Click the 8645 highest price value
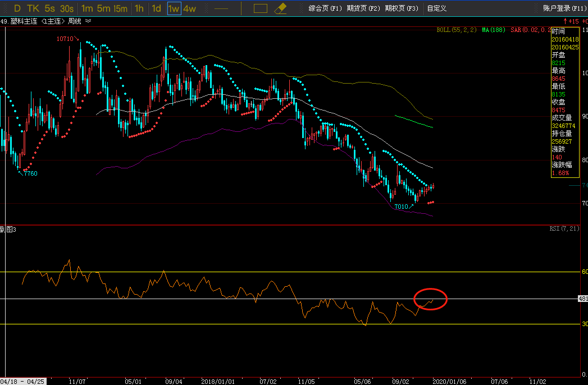The width and height of the screenshot is (588, 385). (x=558, y=79)
